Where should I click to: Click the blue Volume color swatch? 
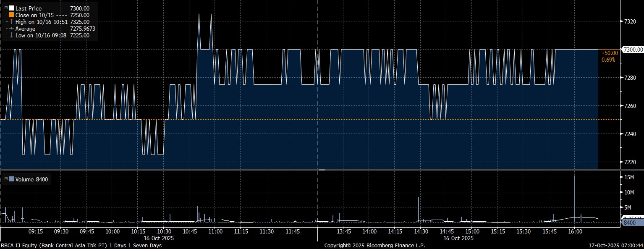(11, 179)
